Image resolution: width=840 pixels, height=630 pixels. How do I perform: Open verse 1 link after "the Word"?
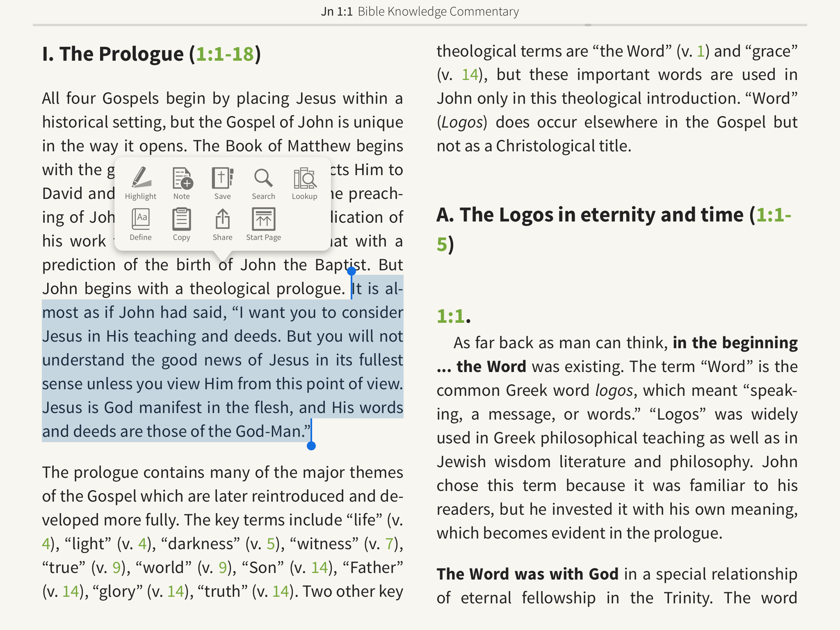tap(701, 51)
